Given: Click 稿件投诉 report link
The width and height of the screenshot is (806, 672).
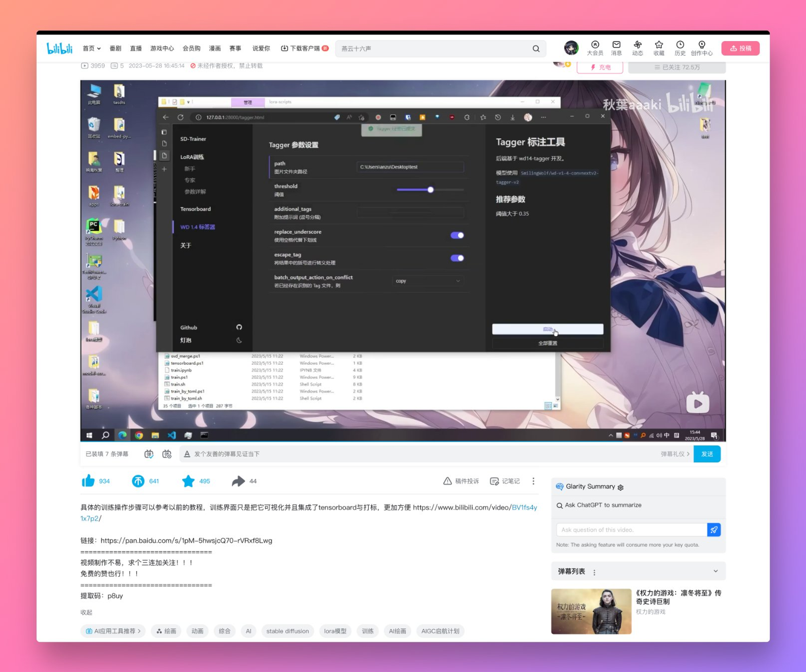Looking at the screenshot, I should (x=461, y=481).
